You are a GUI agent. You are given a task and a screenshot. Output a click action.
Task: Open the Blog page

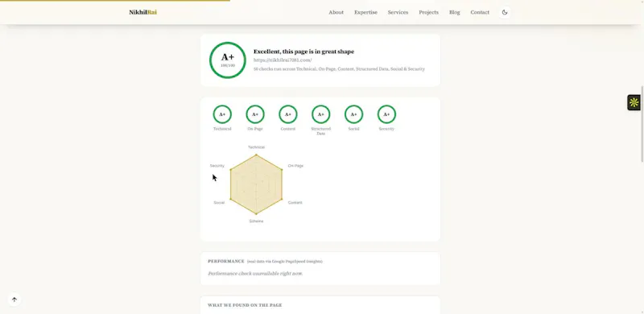click(x=454, y=12)
